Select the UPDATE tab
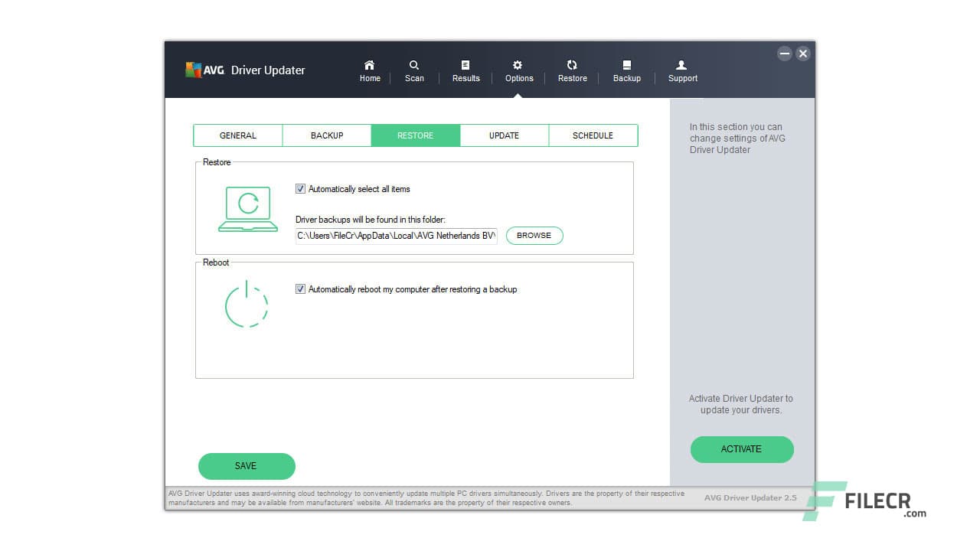 pyautogui.click(x=504, y=135)
